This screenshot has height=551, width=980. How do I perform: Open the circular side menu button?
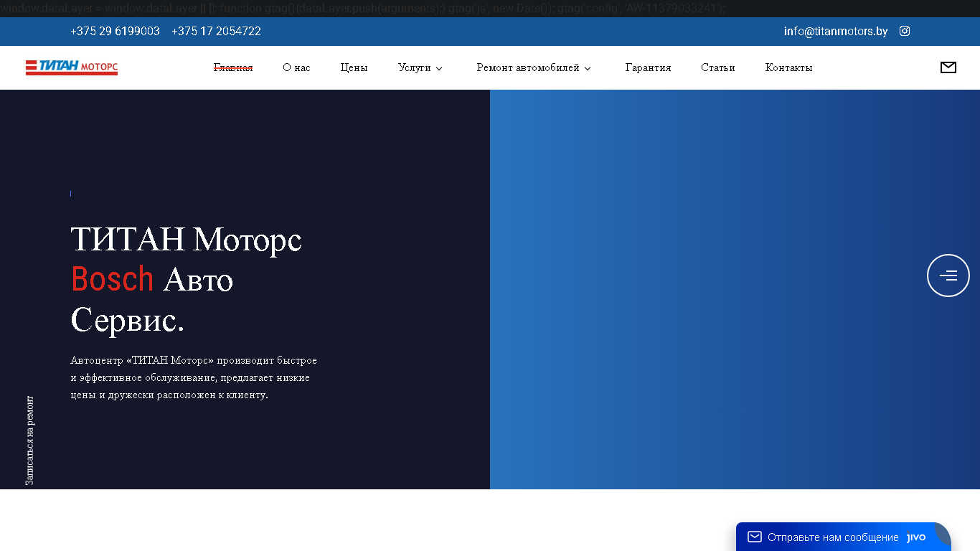(948, 275)
